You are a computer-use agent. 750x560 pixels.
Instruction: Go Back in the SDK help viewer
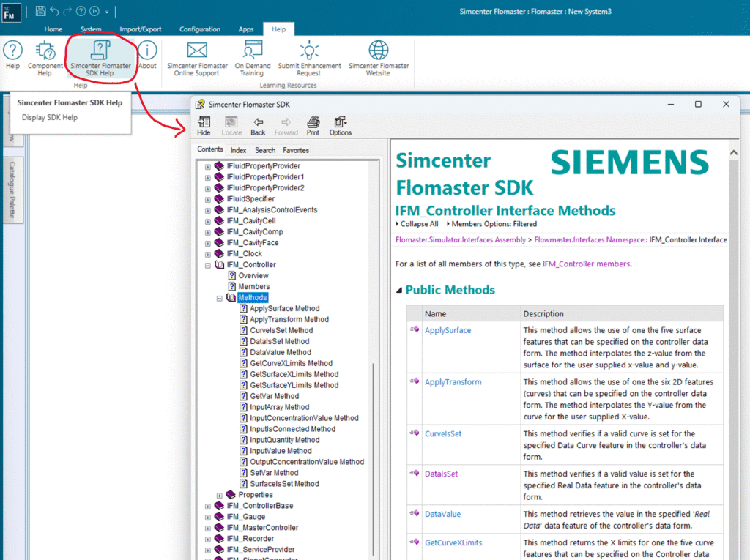click(258, 126)
